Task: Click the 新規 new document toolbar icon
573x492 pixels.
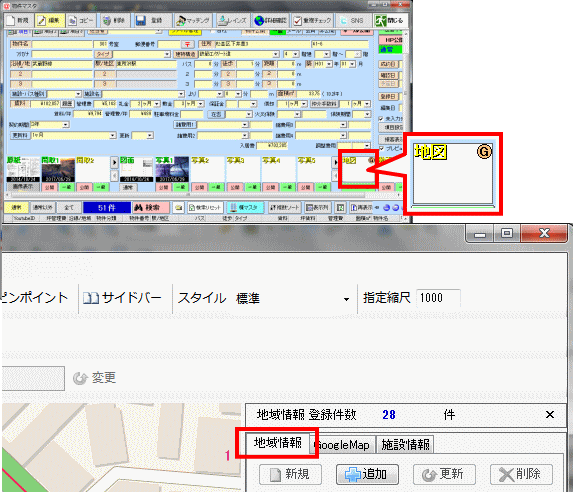Action: click(x=19, y=21)
